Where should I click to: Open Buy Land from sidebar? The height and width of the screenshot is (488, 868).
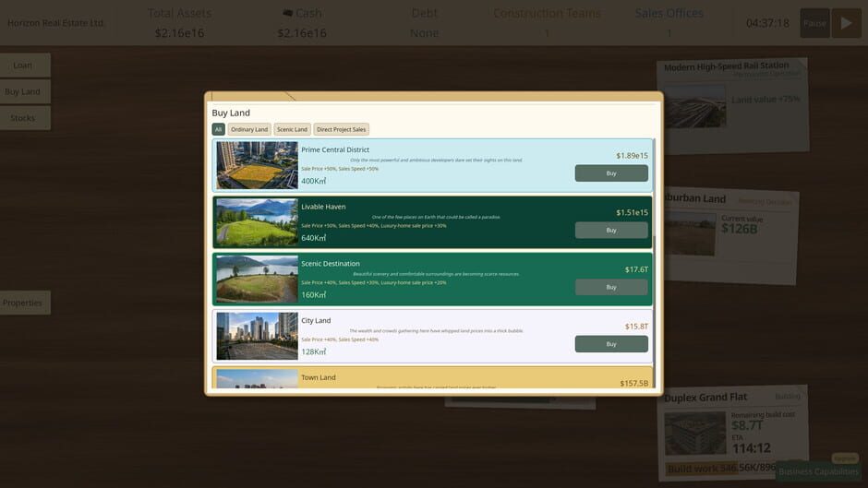pos(24,92)
